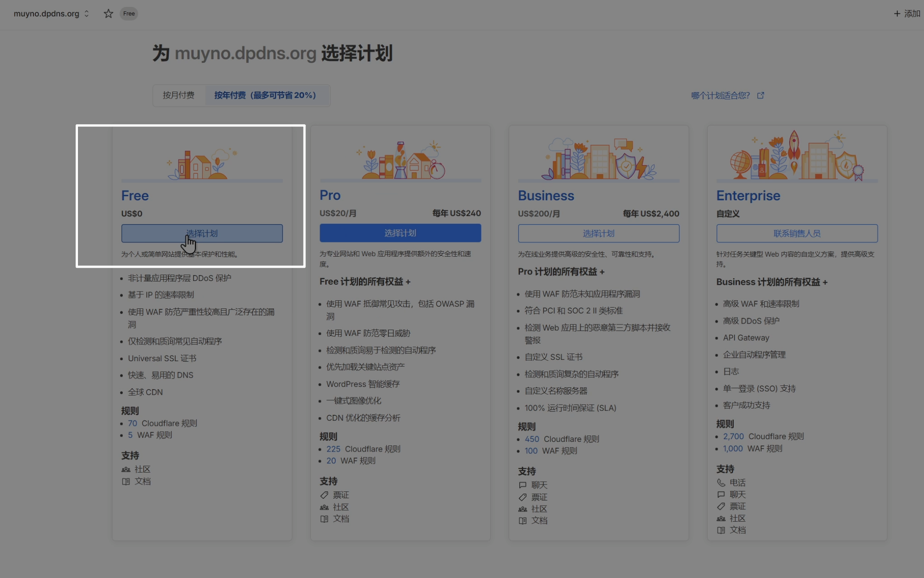924x578 pixels.
Task: Click the Pro plan illustration
Action: point(400,160)
